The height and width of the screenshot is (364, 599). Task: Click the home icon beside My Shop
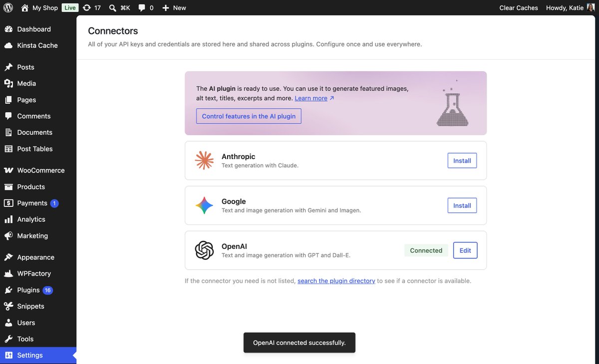coord(25,7)
